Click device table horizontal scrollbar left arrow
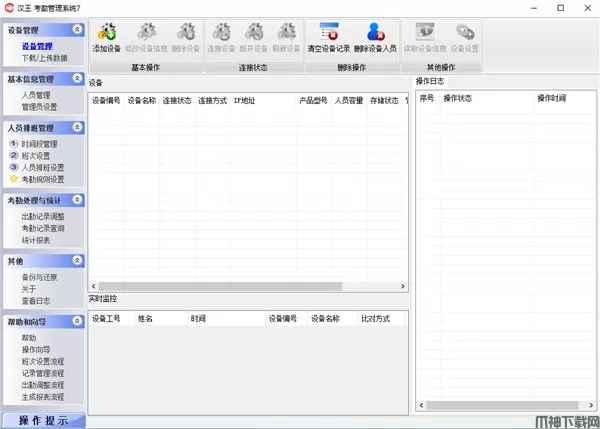Image resolution: width=600 pixels, height=429 pixels. (x=94, y=286)
